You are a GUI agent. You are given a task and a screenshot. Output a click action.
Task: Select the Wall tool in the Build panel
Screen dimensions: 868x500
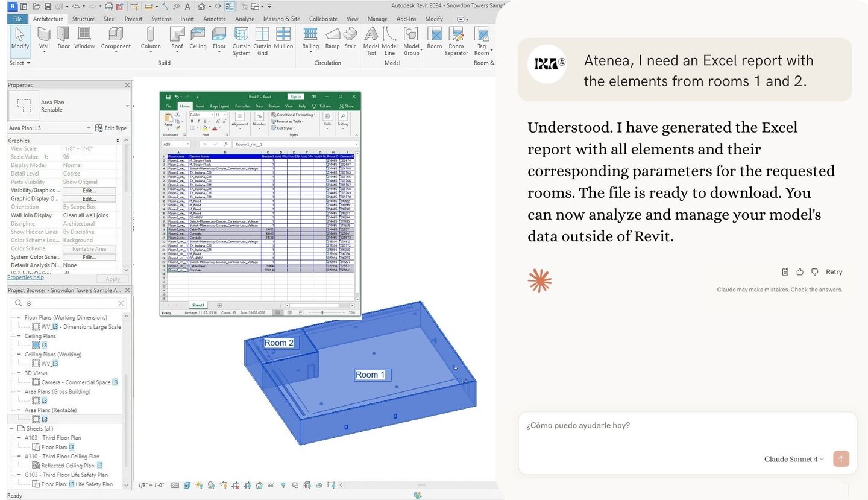(x=44, y=38)
